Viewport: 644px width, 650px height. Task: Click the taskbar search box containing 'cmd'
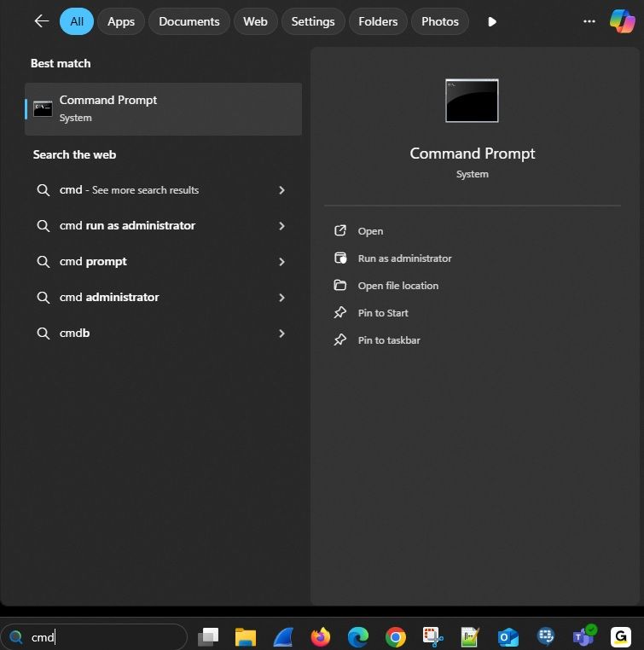[95, 636]
